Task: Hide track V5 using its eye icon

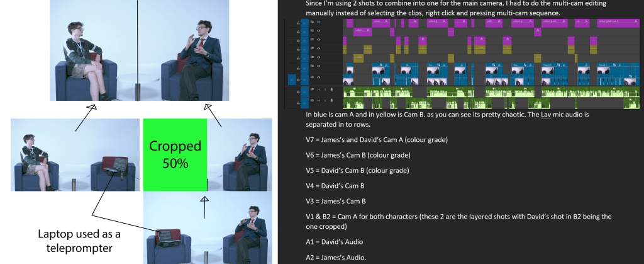Action: pos(319,40)
